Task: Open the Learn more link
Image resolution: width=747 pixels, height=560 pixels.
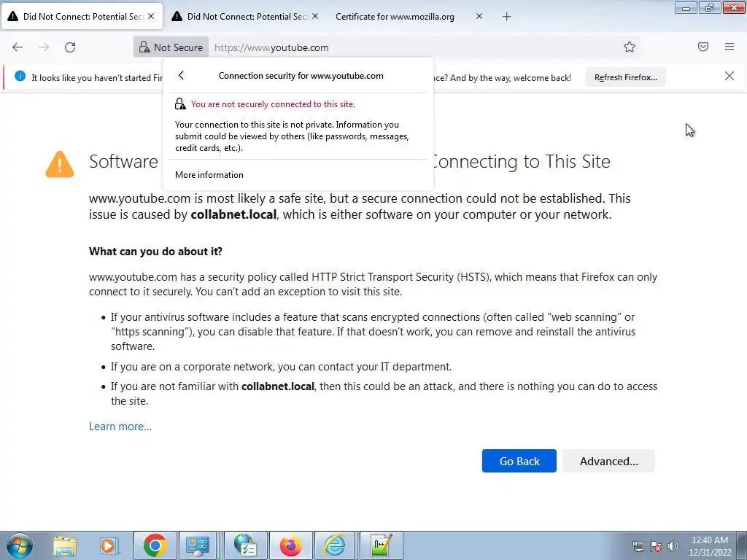Action: pyautogui.click(x=120, y=426)
